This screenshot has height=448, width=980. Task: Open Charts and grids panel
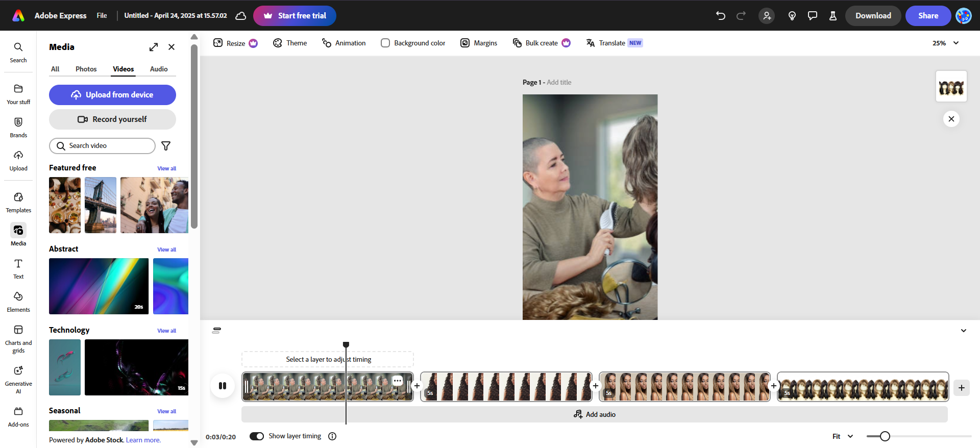[x=18, y=339]
